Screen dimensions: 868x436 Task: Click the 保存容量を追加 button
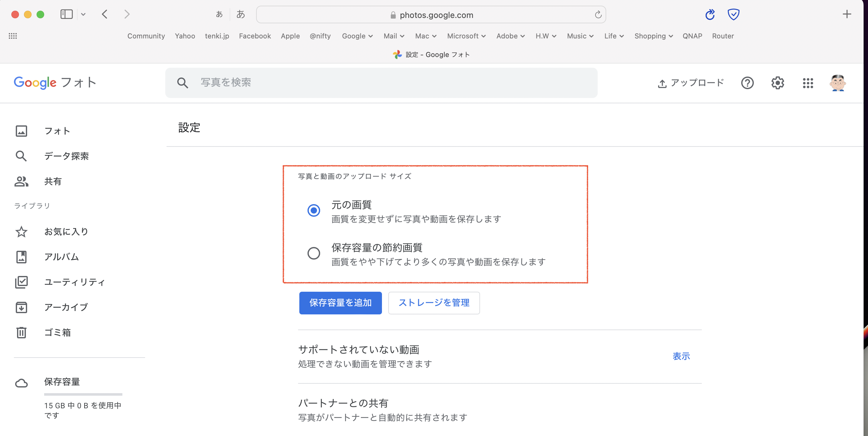click(340, 303)
